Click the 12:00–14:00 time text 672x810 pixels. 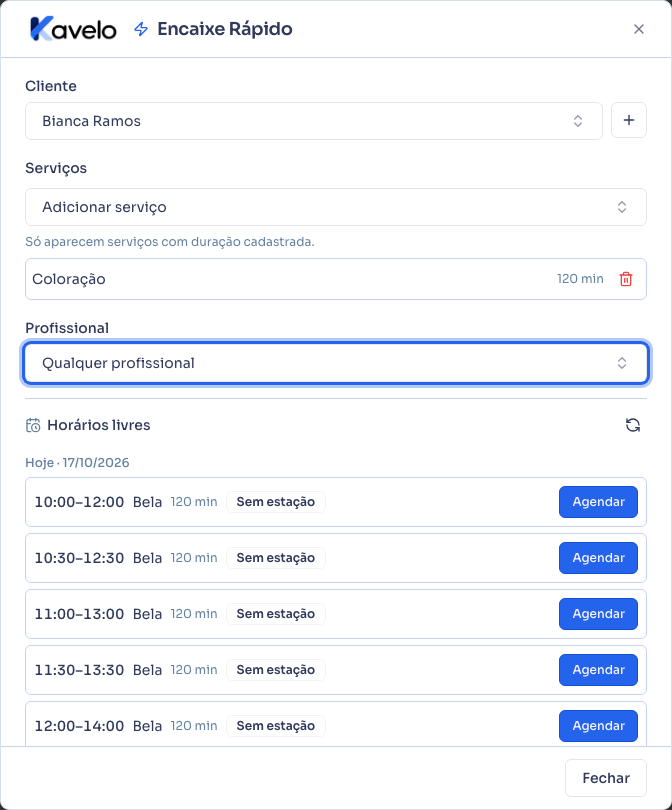pos(79,726)
